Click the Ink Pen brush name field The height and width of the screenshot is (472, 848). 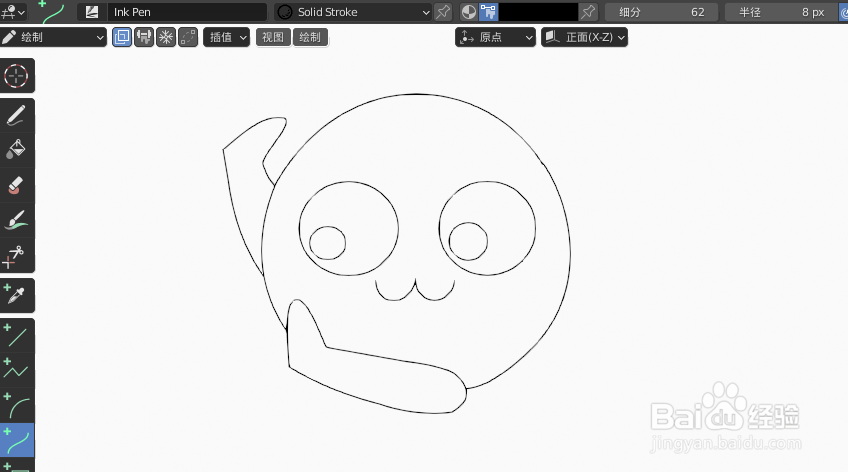[x=187, y=12]
